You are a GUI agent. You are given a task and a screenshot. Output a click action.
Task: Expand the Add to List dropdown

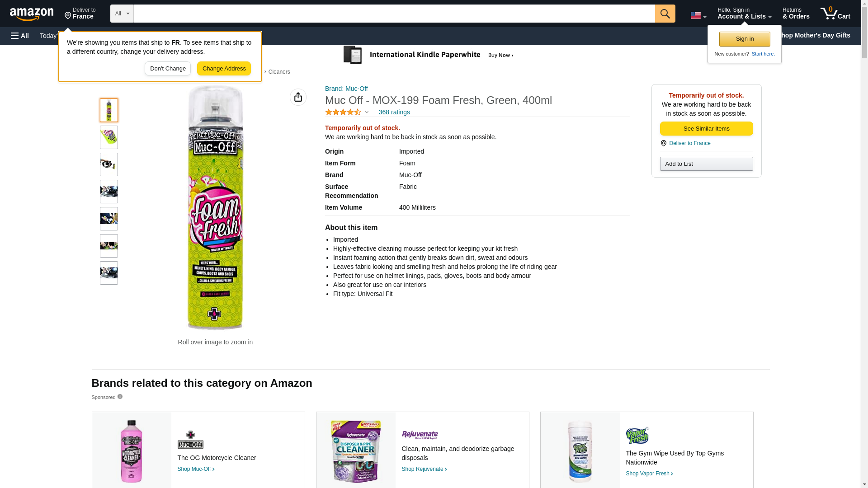[706, 164]
